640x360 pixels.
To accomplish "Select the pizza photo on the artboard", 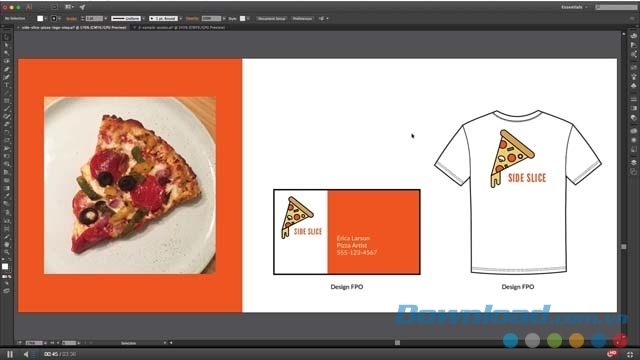I will click(x=130, y=185).
